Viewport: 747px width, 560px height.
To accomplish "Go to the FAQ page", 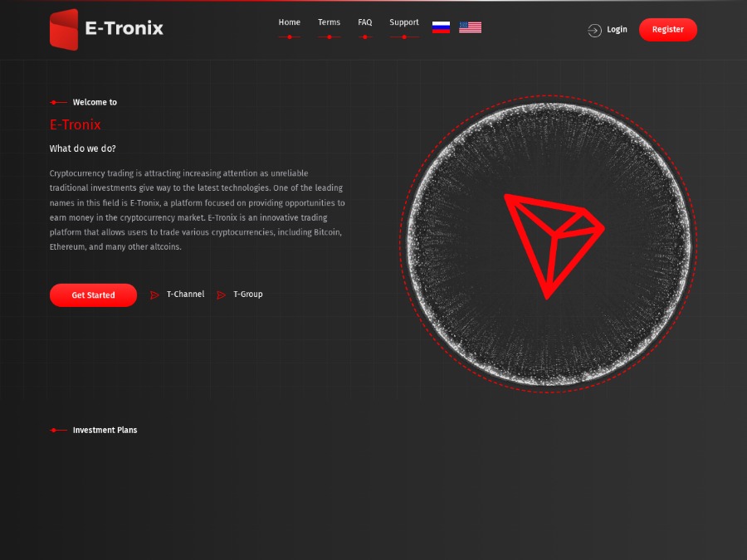I will point(365,22).
